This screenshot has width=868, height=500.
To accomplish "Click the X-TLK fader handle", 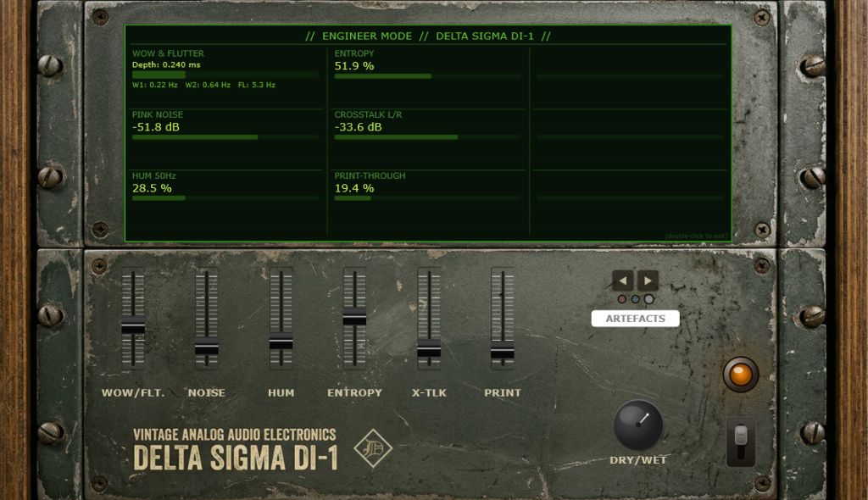I will [x=429, y=348].
